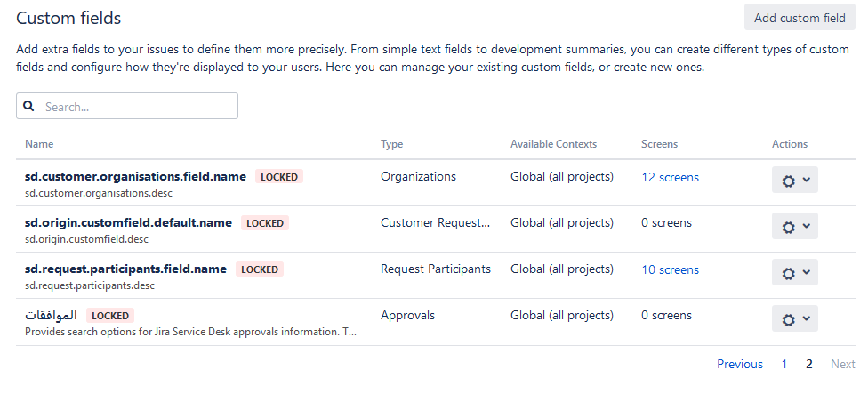Click the Customer Request... type cell
868x394 pixels.
coord(435,222)
